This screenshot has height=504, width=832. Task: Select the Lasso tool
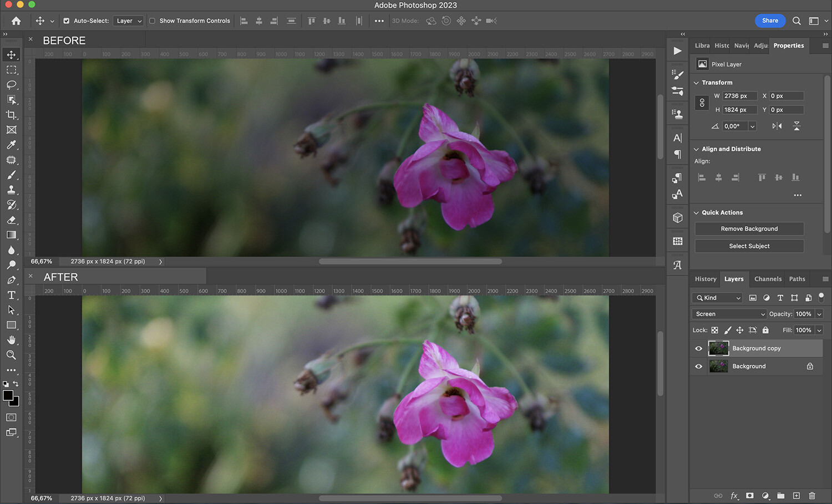click(11, 85)
